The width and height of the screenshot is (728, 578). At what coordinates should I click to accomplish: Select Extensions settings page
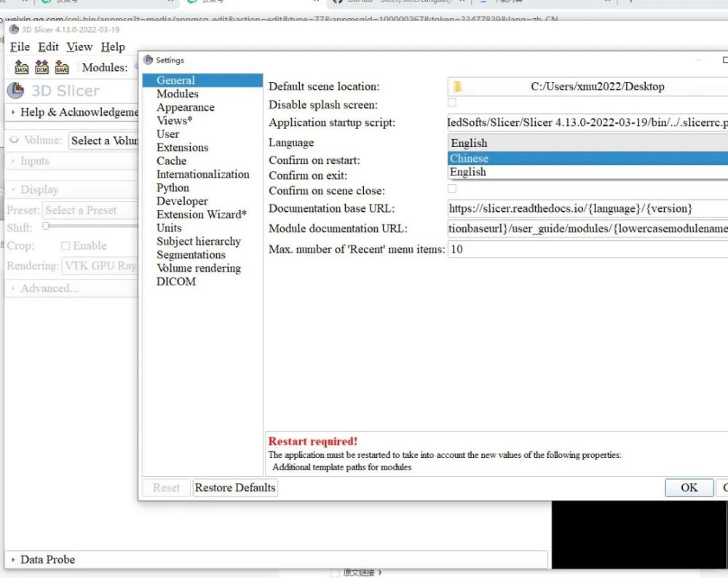(x=182, y=148)
